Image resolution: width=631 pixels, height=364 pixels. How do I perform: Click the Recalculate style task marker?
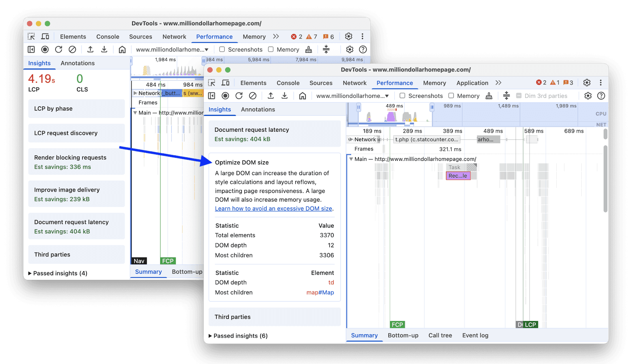(458, 176)
